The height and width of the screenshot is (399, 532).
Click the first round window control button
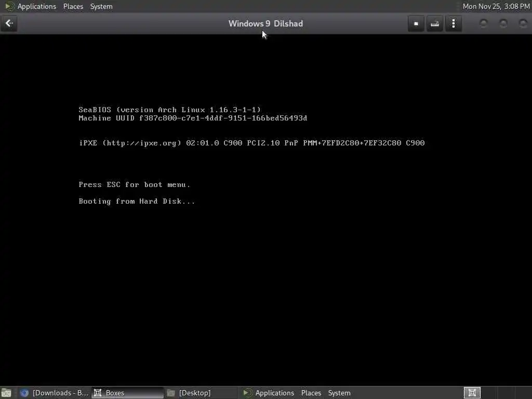point(484,23)
